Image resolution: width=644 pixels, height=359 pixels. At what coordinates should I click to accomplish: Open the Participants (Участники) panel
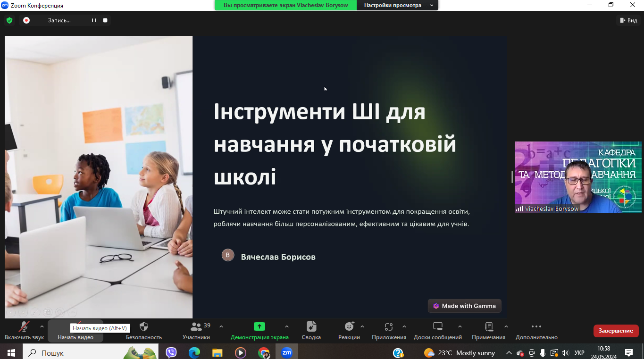(196, 327)
